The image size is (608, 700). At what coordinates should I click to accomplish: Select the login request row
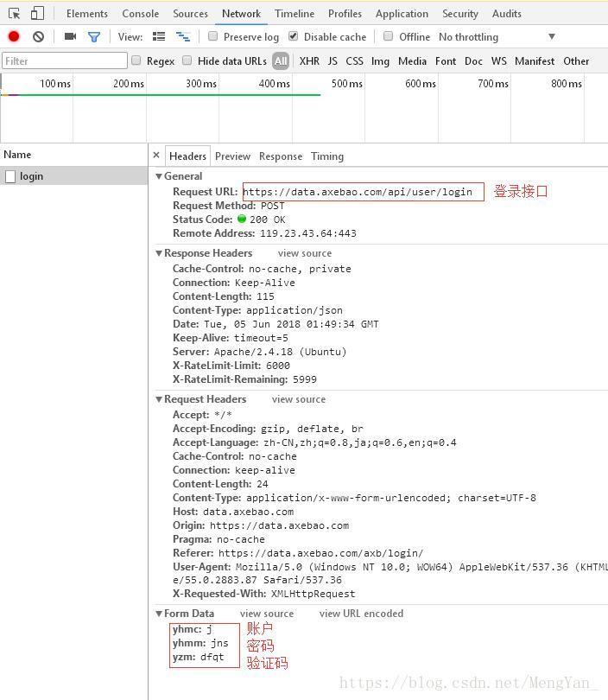(73, 176)
